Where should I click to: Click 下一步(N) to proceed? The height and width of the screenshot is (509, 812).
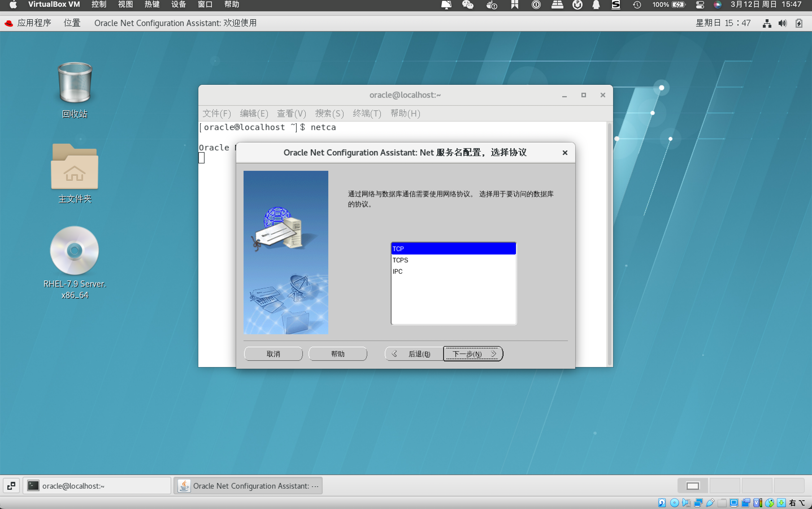473,354
